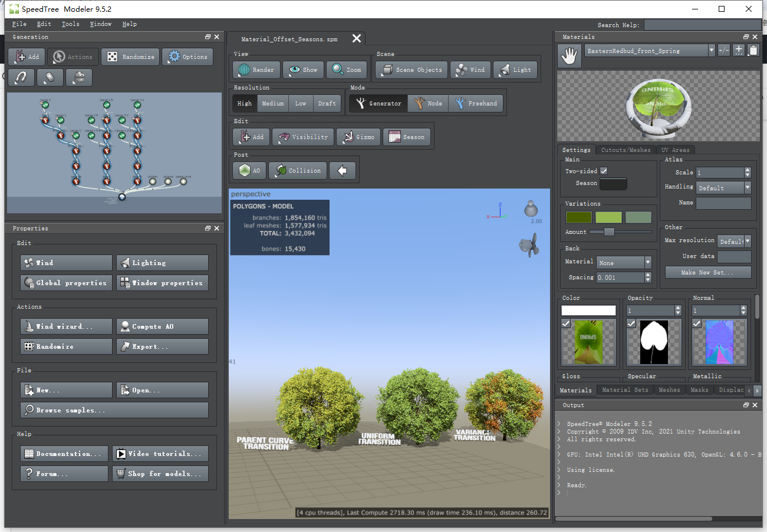Set resolution to Medium
This screenshot has height=532, width=767.
(273, 103)
